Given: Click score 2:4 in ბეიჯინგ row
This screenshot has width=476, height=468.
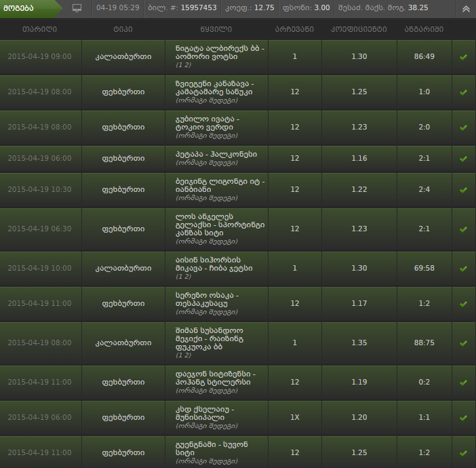Looking at the screenshot, I should 424,189.
